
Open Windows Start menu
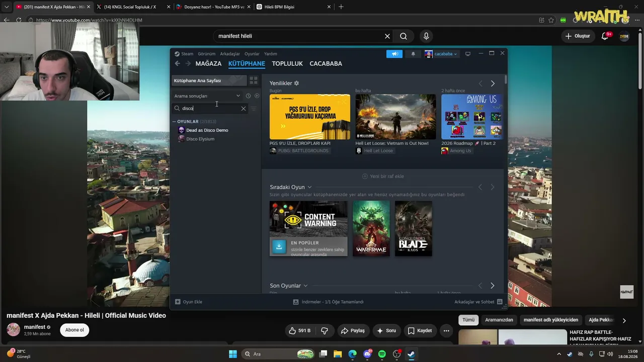click(233, 354)
